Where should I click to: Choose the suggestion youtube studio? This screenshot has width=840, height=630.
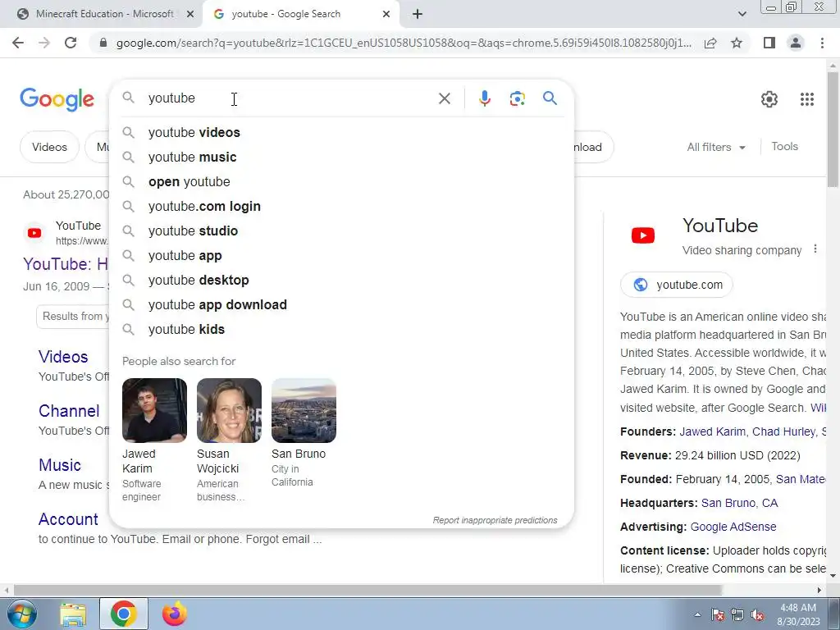point(341,231)
